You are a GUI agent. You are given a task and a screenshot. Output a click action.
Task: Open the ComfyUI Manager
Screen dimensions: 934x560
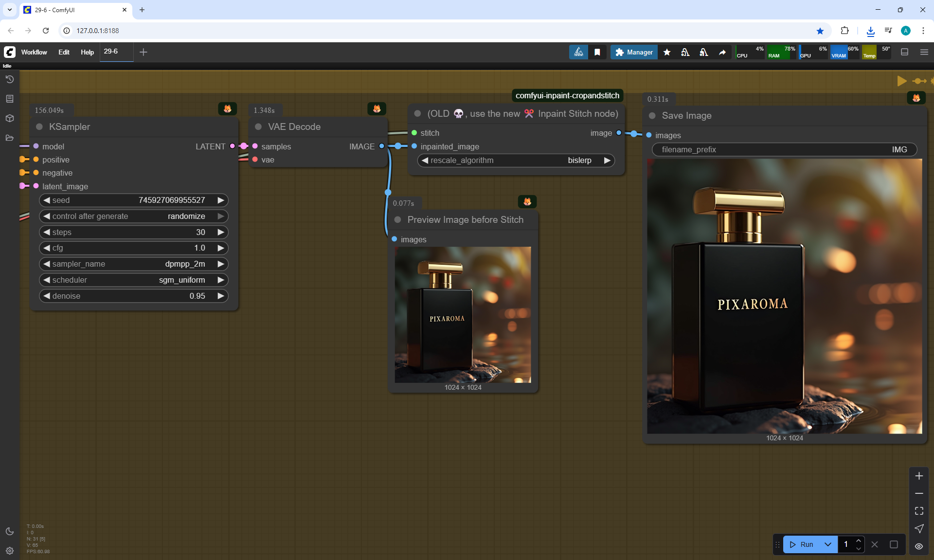tap(634, 52)
